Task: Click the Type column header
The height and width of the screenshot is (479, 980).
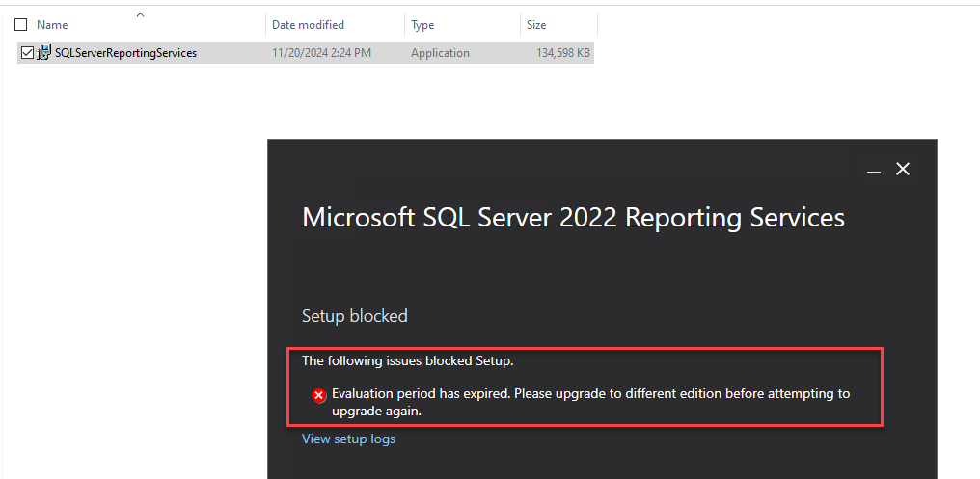Action: coord(423,25)
